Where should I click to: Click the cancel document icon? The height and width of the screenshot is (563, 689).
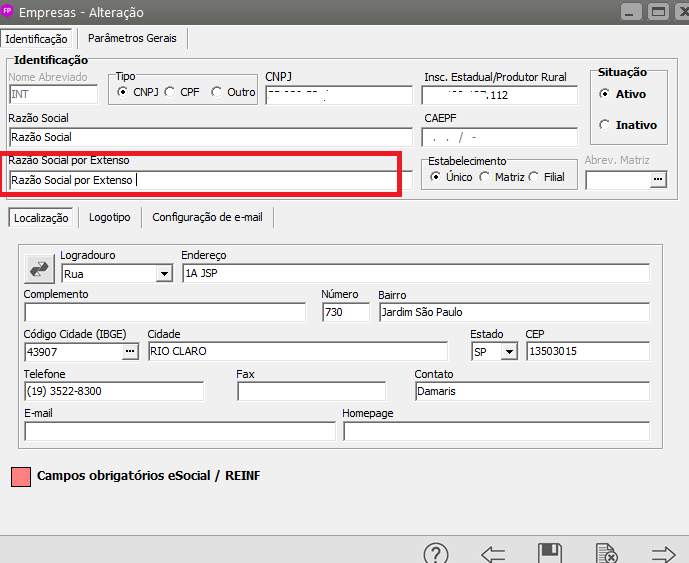pos(606,553)
